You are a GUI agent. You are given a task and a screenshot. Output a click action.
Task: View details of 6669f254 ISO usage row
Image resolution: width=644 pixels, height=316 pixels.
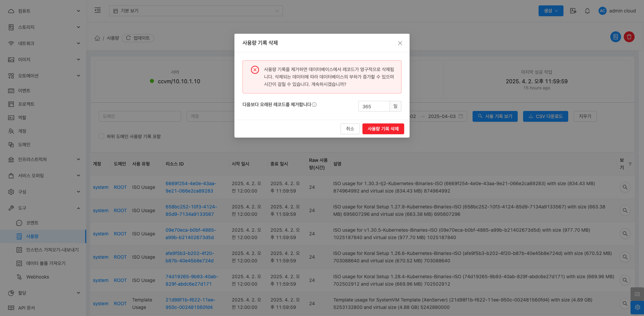625,187
